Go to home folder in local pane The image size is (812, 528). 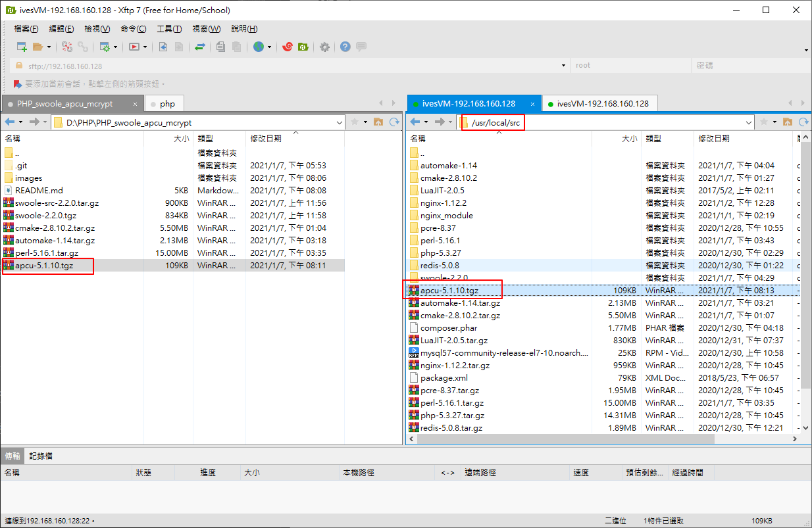(378, 122)
